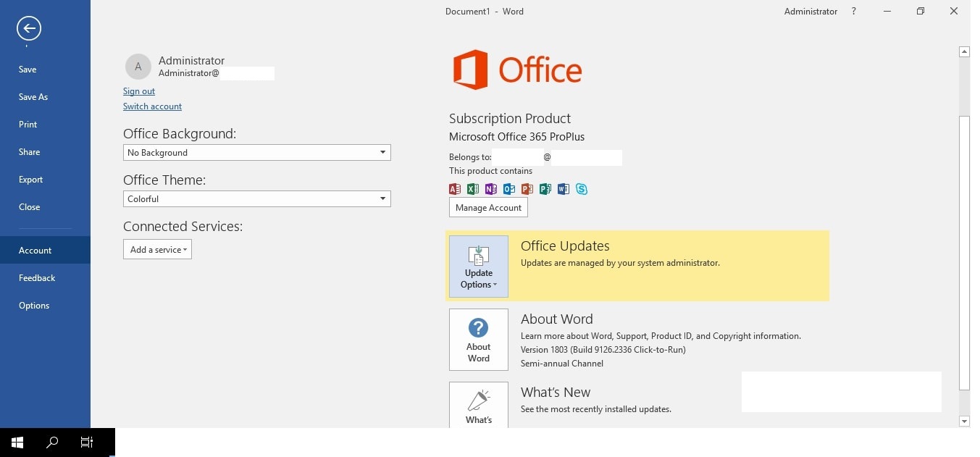Open the Windows Start menu
This screenshot has height=457, width=980.
click(x=17, y=443)
